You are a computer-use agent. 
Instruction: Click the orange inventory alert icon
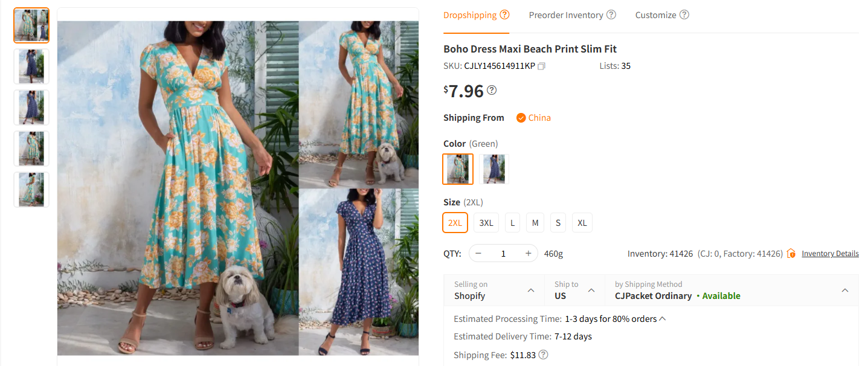[x=791, y=253]
